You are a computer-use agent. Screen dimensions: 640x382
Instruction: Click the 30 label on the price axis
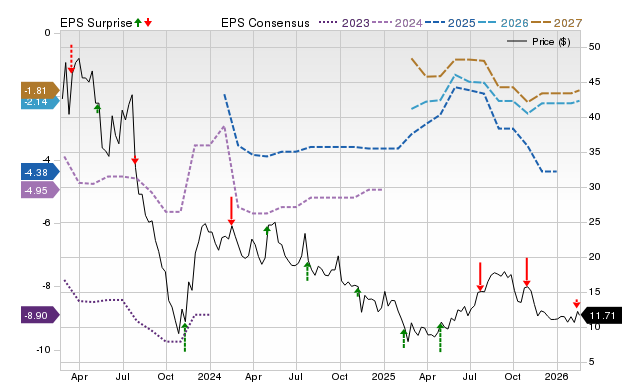coord(594,187)
